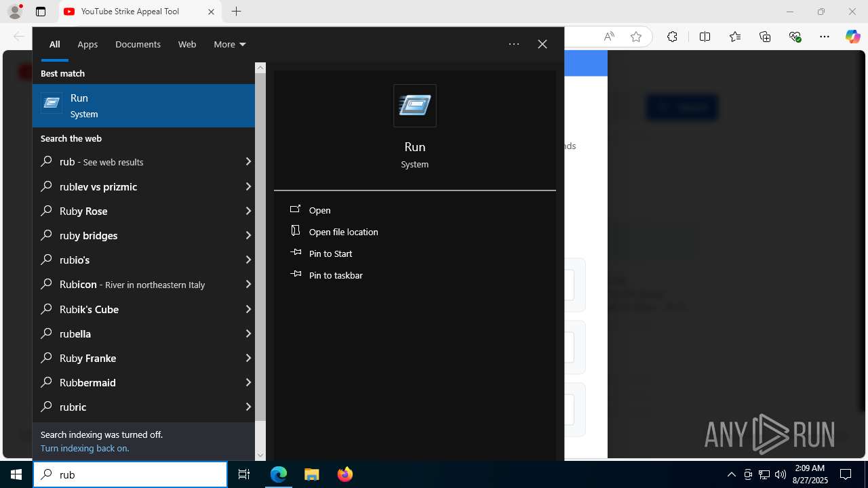Open File Explorer from the taskbar

pos(312,474)
